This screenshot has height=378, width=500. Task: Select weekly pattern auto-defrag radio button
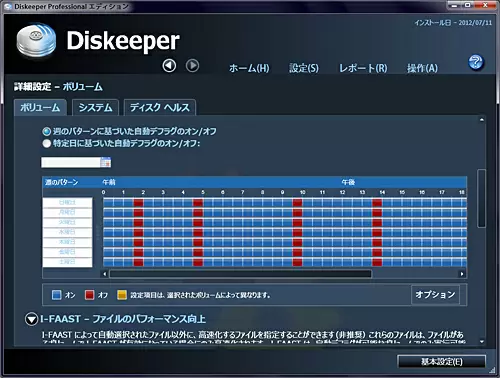[x=47, y=131]
